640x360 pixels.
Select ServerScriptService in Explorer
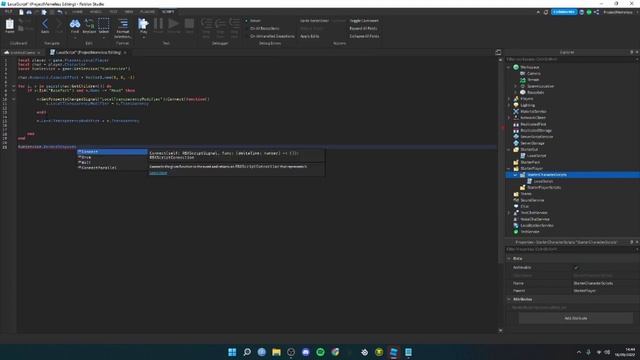(x=536, y=137)
